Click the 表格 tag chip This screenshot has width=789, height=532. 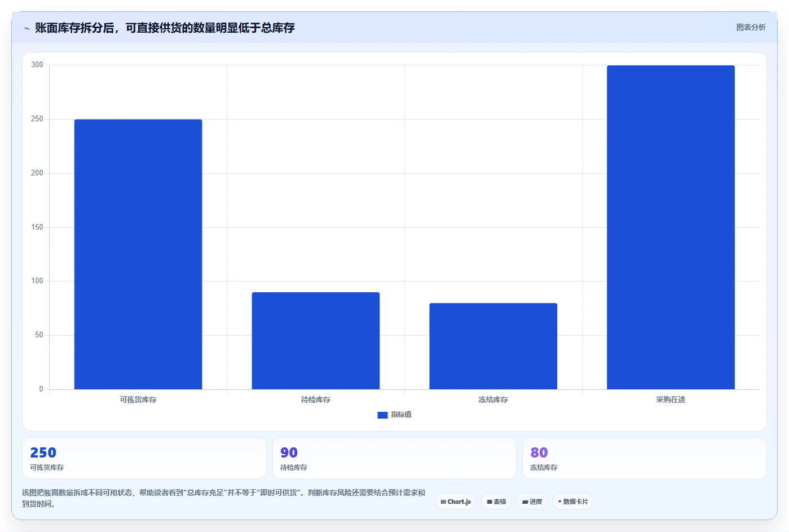[496, 502]
